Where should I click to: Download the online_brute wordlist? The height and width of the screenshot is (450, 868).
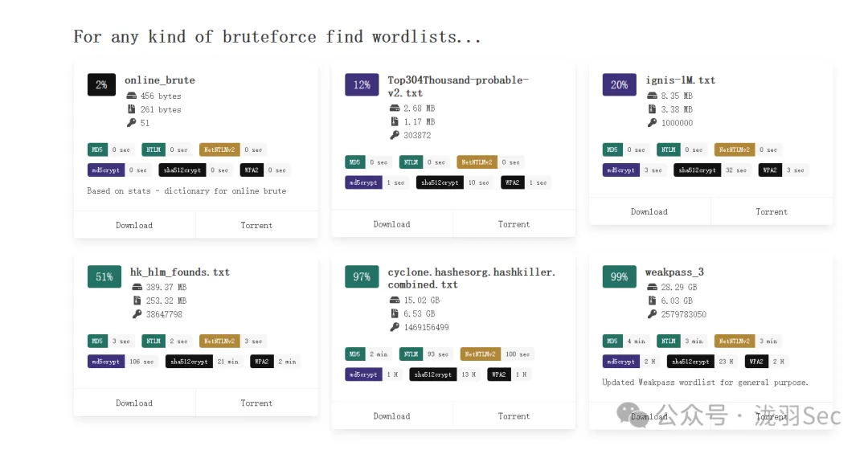(134, 225)
